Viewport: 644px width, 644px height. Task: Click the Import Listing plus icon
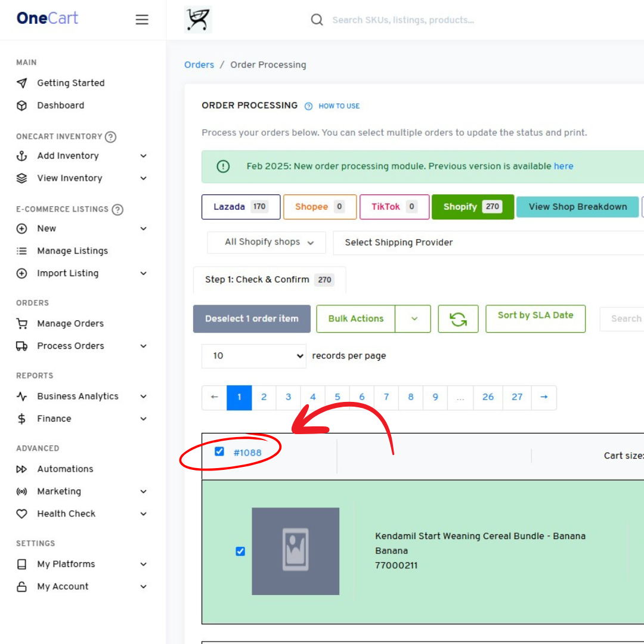(x=22, y=273)
